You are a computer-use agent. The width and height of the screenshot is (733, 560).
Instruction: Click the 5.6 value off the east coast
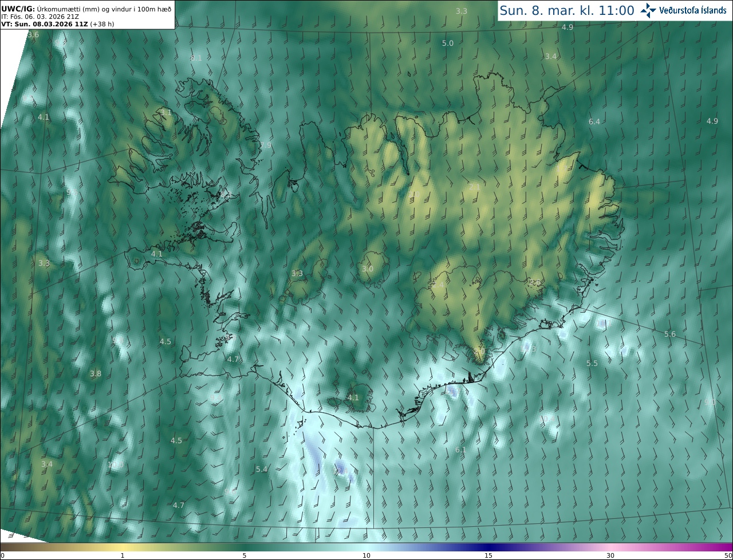coord(670,334)
